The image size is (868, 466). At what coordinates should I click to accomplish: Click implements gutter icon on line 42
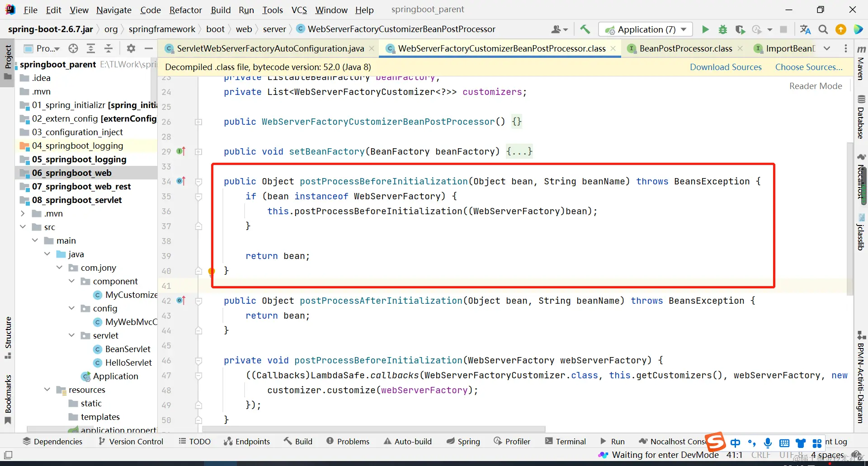(181, 301)
